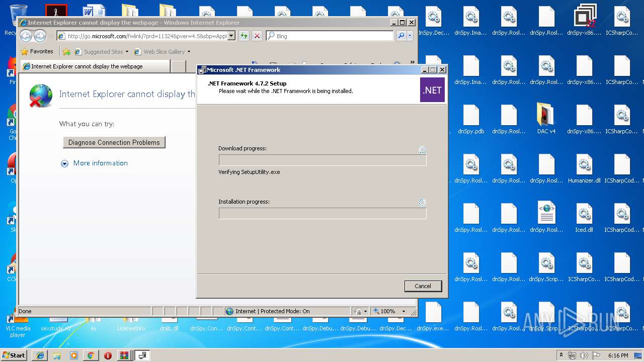This screenshot has height=362, width=644.
Task: Select the Iced.dll desktop file
Action: tap(584, 217)
